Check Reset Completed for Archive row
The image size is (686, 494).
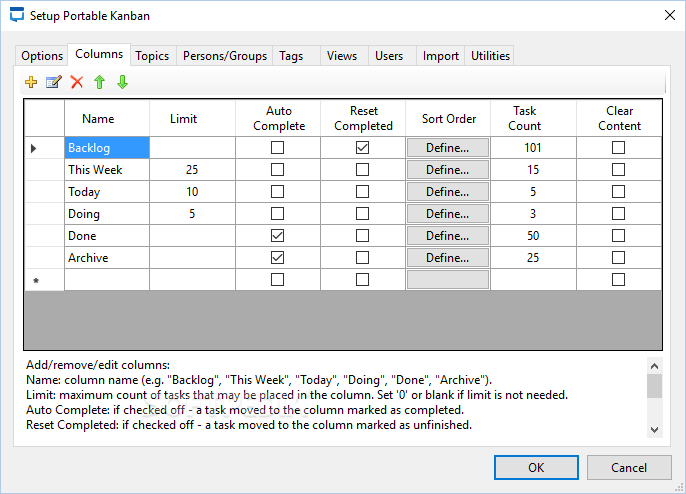[x=362, y=257]
